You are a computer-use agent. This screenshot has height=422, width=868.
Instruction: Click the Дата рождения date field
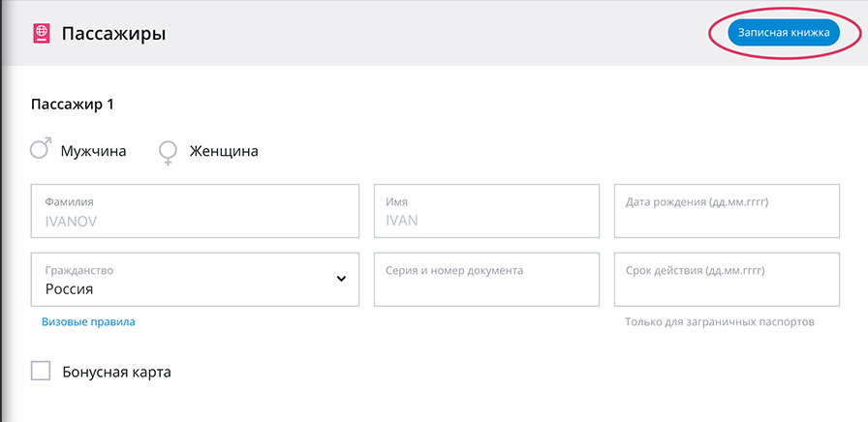click(727, 211)
